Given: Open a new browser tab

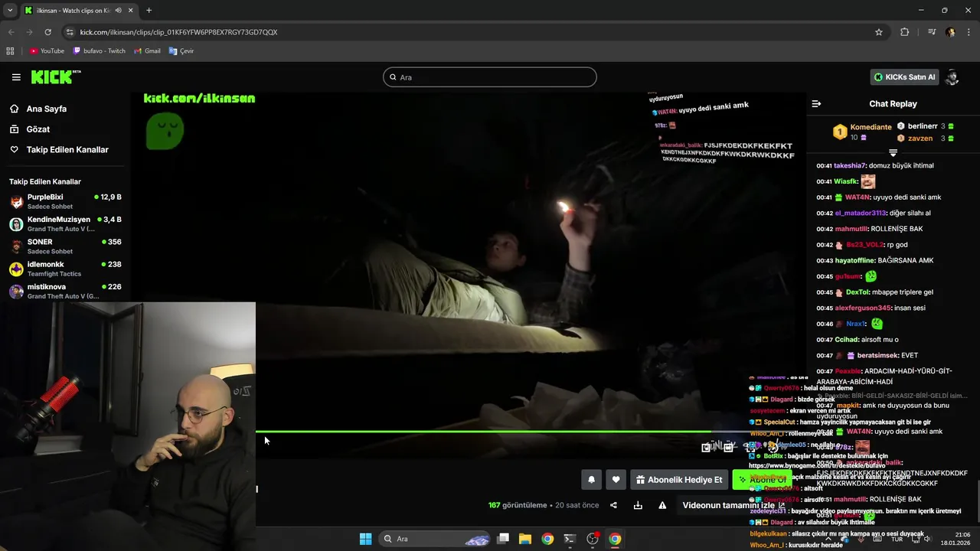Looking at the screenshot, I should [x=149, y=10].
